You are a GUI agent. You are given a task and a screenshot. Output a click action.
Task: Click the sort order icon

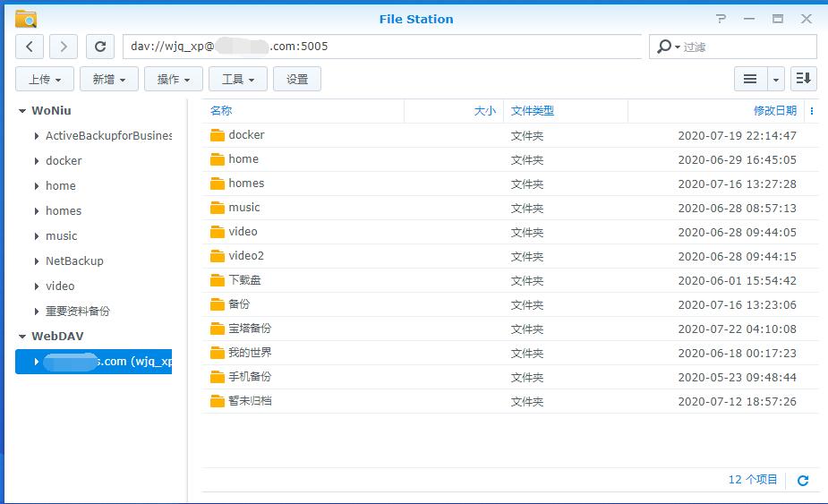pos(803,79)
